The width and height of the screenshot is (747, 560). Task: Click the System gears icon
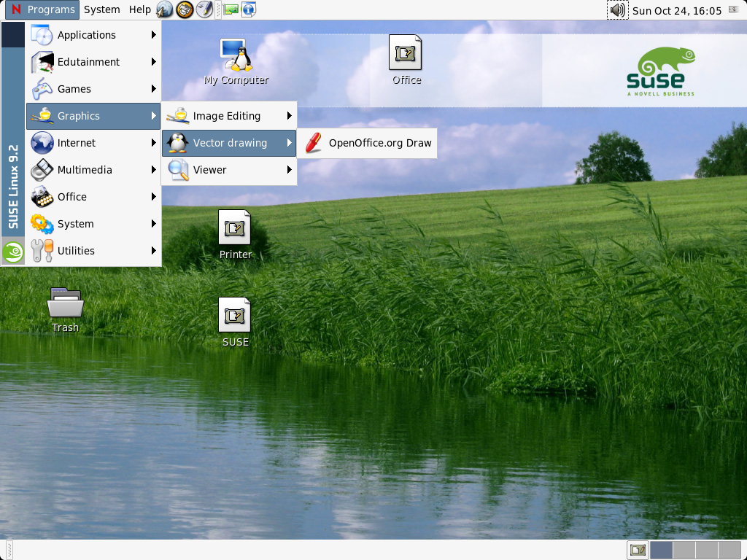[42, 224]
